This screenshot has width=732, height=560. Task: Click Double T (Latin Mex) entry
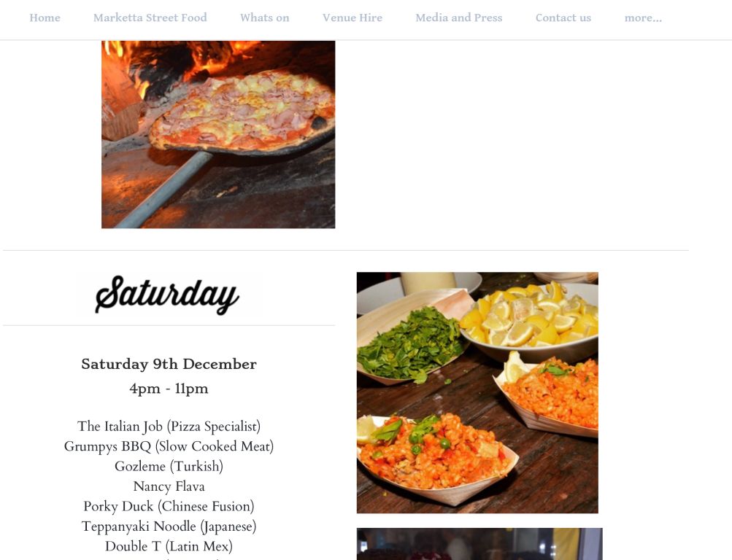tap(169, 546)
